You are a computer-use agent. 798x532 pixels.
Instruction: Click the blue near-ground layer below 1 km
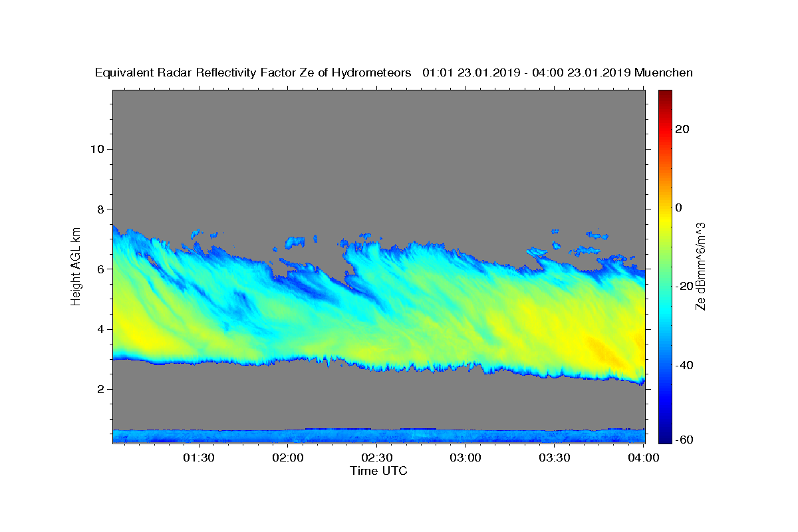click(379, 436)
